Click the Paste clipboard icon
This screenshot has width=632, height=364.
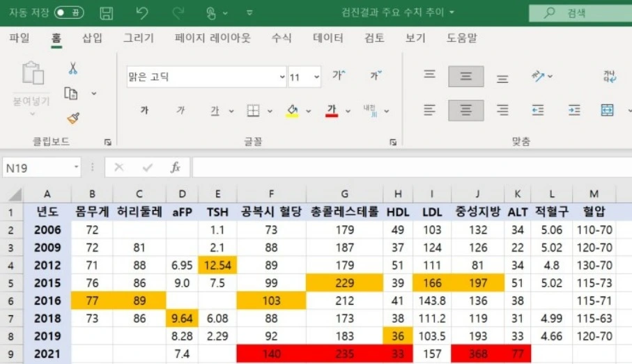(x=33, y=73)
